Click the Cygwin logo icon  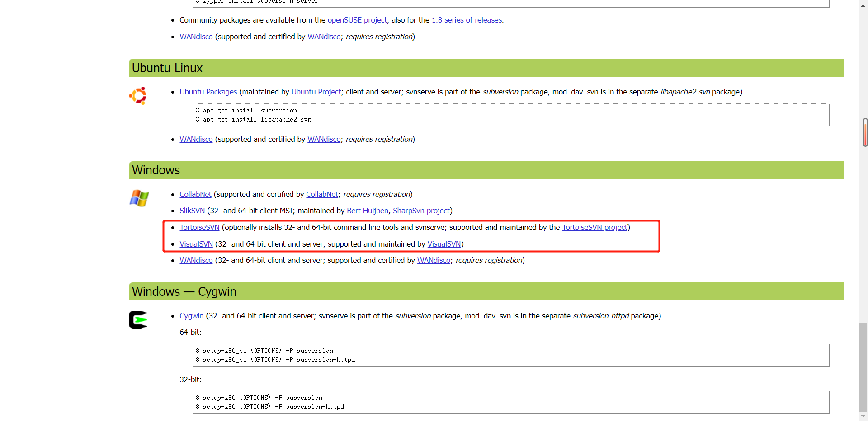pyautogui.click(x=138, y=320)
